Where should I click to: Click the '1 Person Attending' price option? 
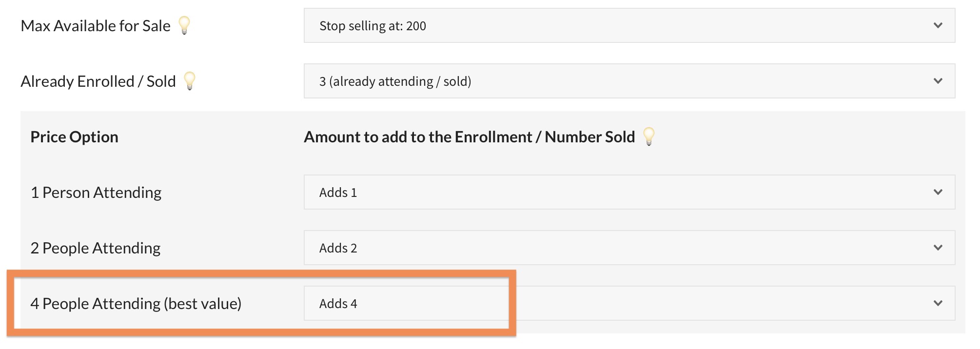click(96, 193)
